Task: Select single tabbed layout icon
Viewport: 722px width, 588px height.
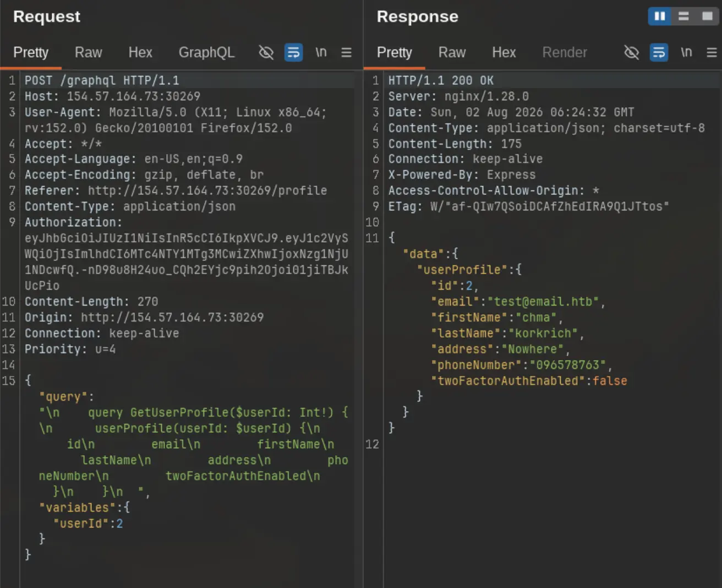Action: tap(707, 16)
